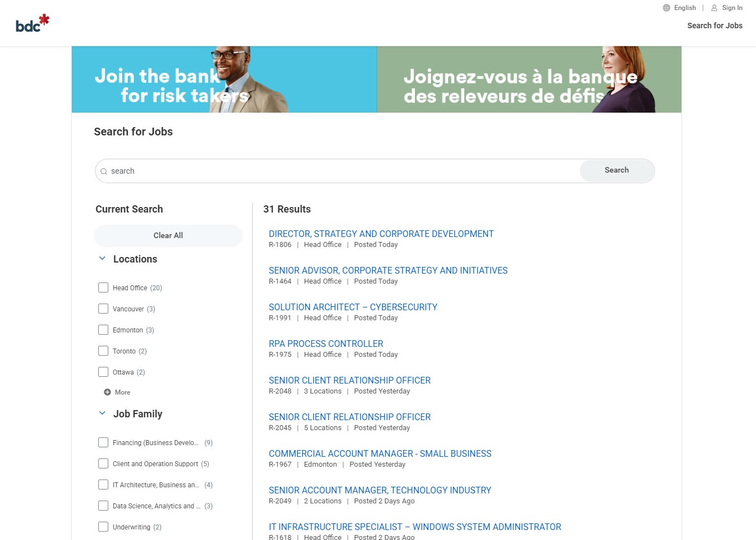Click the BDC logo
This screenshot has height=540, width=756.
32,23
